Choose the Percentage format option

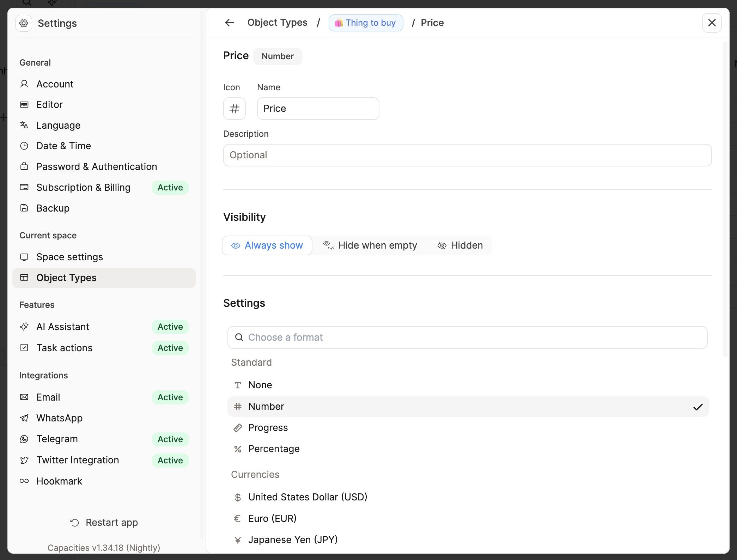[x=274, y=449]
